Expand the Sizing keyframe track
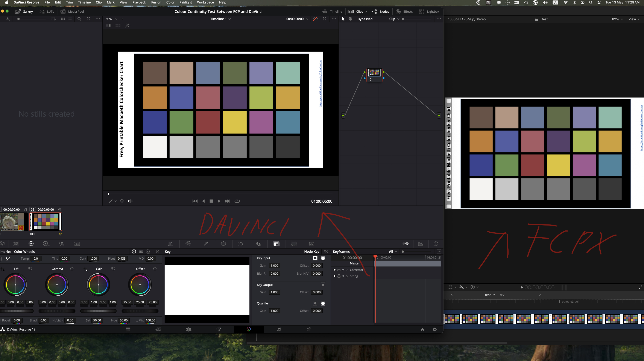This screenshot has width=644, height=361. 347,276
